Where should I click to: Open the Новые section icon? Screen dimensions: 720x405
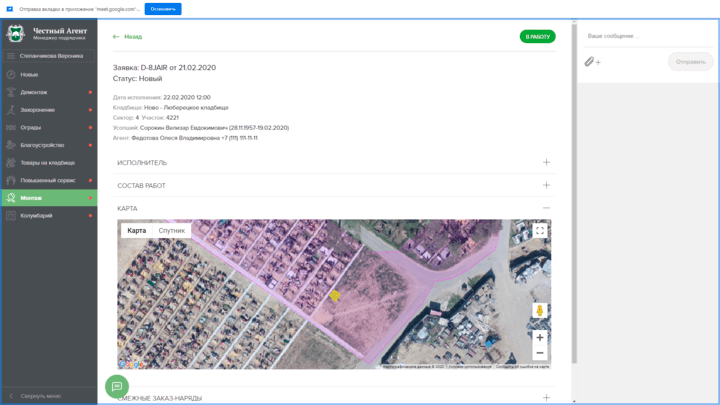pyautogui.click(x=11, y=74)
